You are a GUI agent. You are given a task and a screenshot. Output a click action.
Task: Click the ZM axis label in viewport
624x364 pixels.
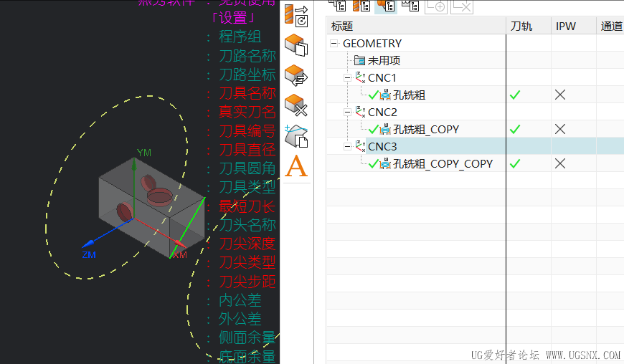point(89,254)
